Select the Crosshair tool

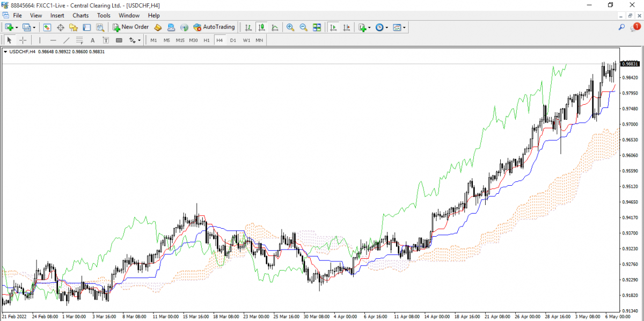(x=23, y=40)
